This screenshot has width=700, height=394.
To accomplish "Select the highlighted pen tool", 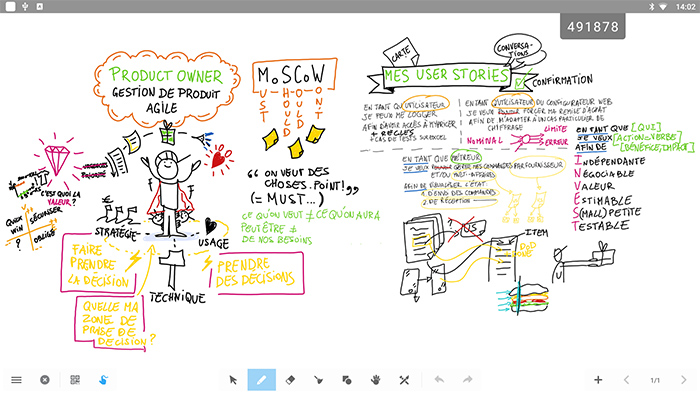I will tap(262, 380).
